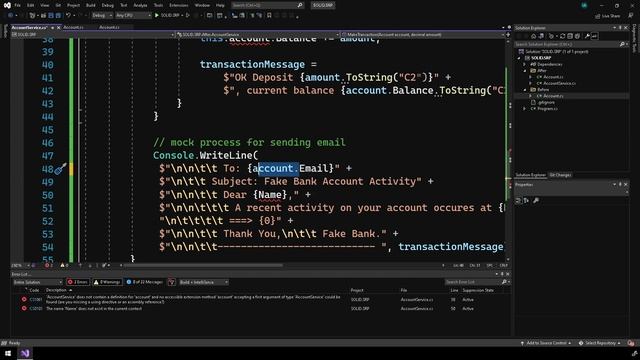640x360 pixels.
Task: Click Categorized icon in Properties panel
Action: [518, 200]
